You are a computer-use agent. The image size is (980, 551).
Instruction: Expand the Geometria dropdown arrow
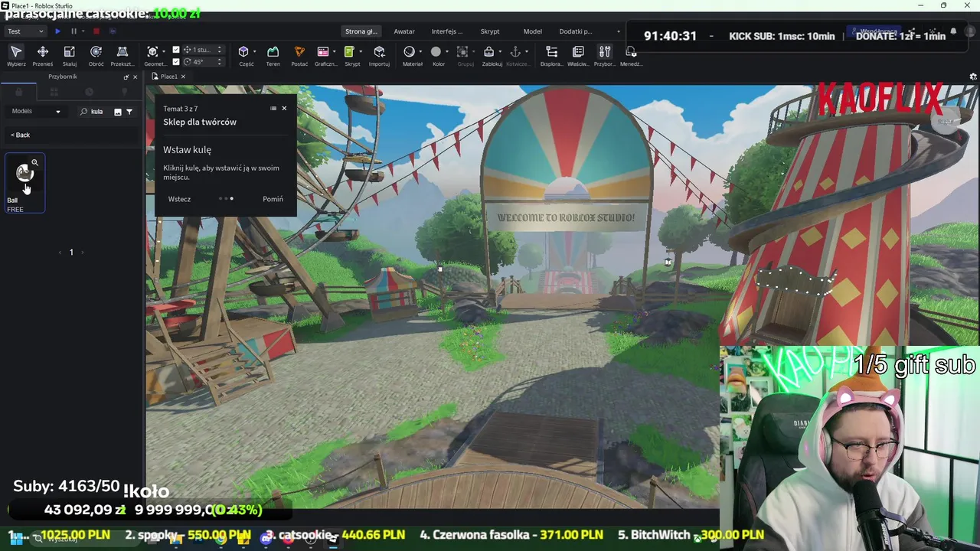164,52
